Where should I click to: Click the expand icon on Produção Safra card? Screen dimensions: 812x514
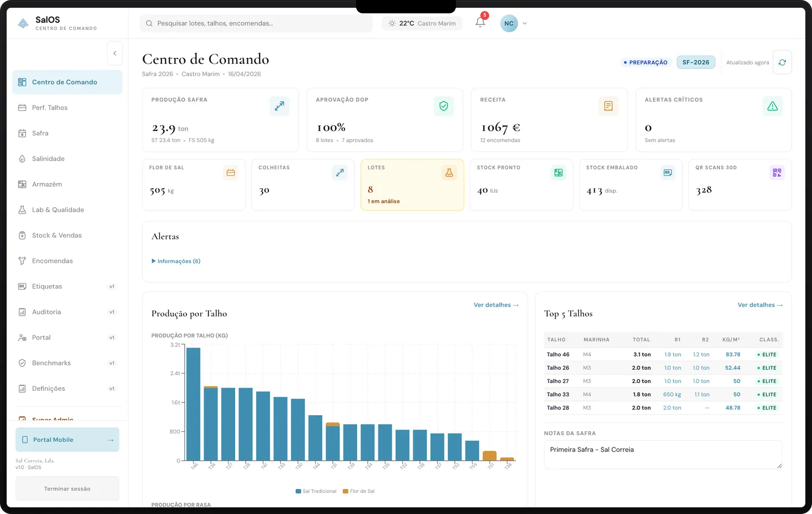point(280,105)
